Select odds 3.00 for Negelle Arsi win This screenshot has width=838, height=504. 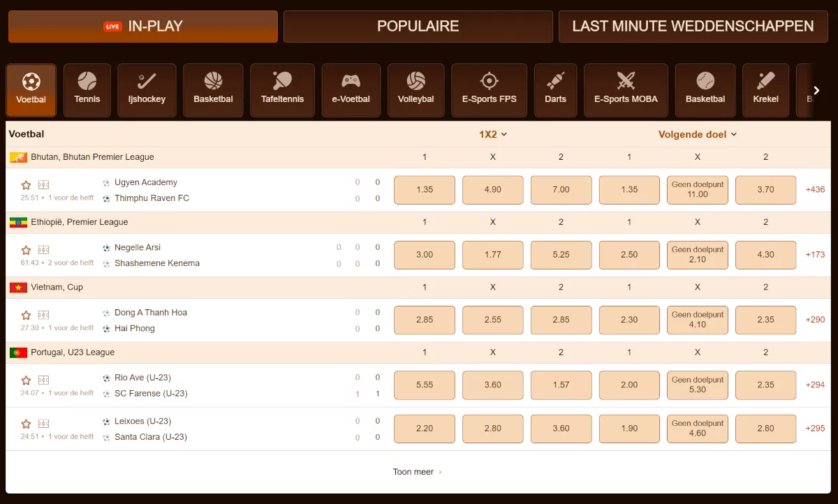tap(425, 255)
